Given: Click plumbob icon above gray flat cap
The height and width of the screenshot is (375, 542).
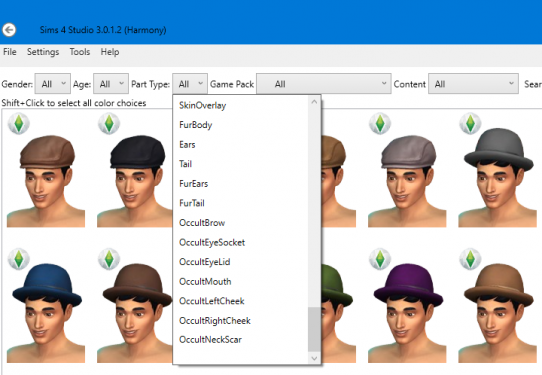Looking at the screenshot, I should (x=380, y=123).
